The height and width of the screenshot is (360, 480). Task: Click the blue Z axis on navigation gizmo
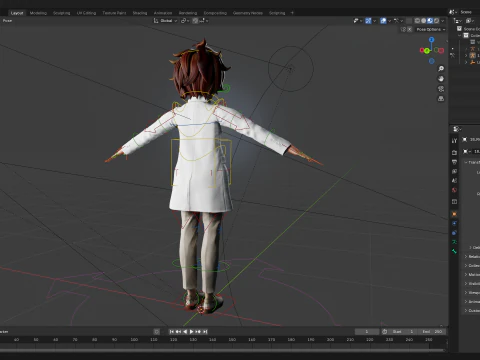pyautogui.click(x=432, y=40)
